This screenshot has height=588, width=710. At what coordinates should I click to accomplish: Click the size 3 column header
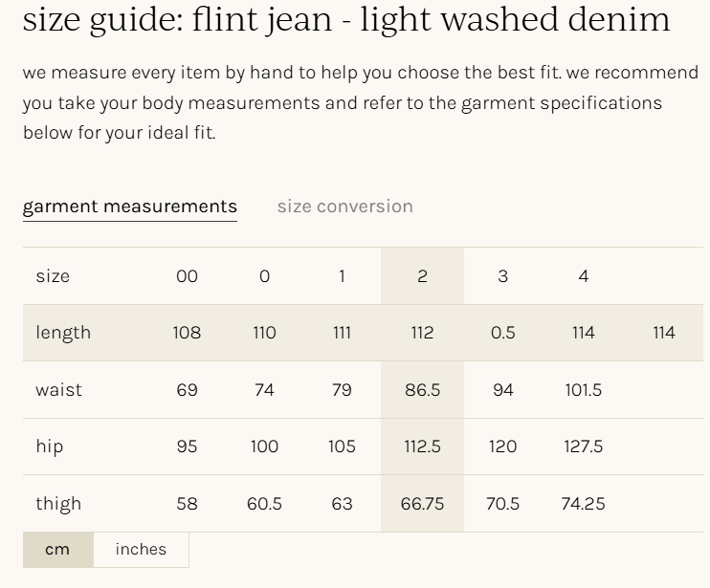[502, 276]
